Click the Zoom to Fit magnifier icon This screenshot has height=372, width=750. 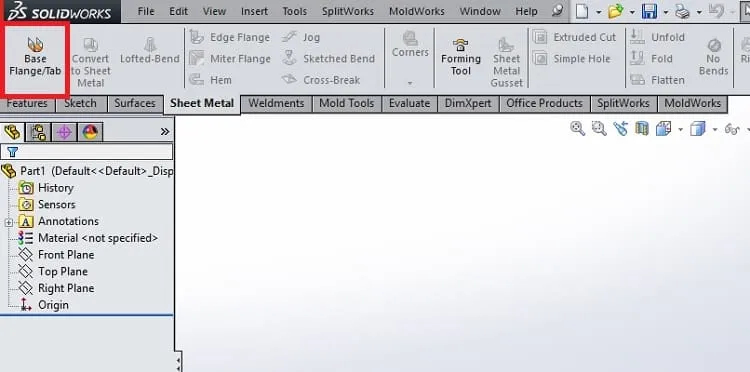(578, 128)
